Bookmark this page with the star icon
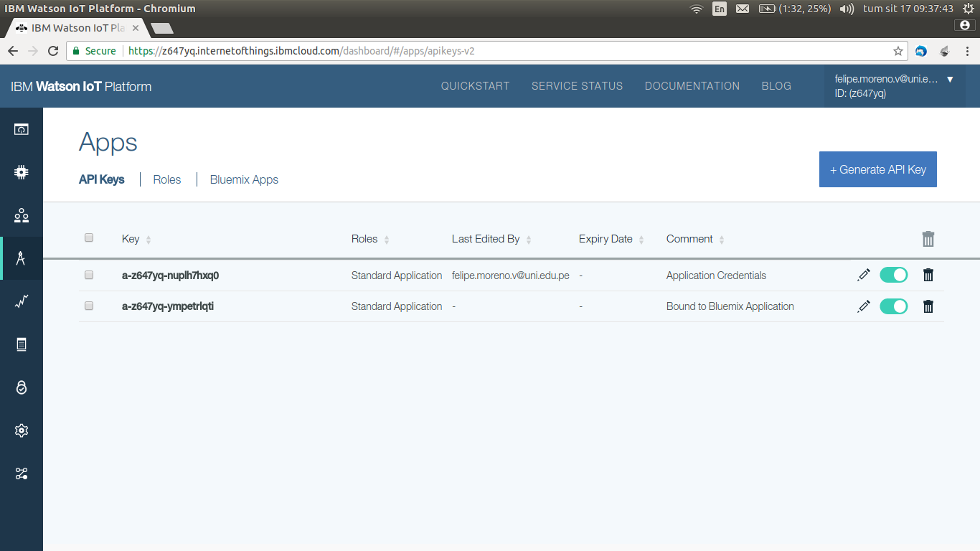This screenshot has height=551, width=980. (x=897, y=51)
